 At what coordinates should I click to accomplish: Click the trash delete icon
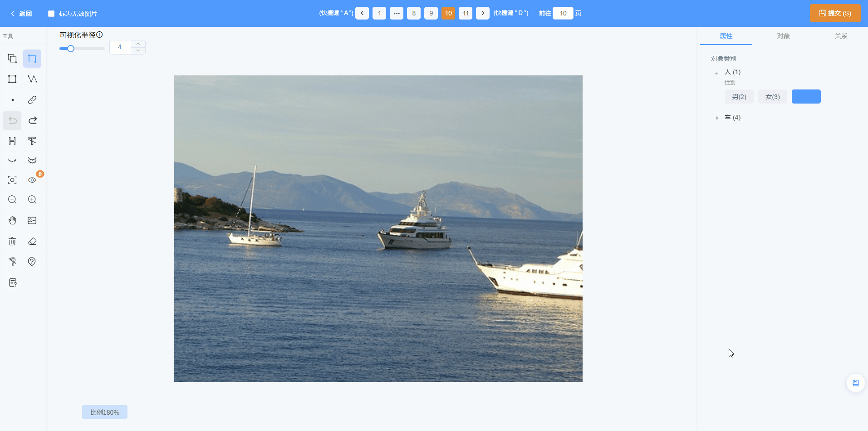coord(12,241)
